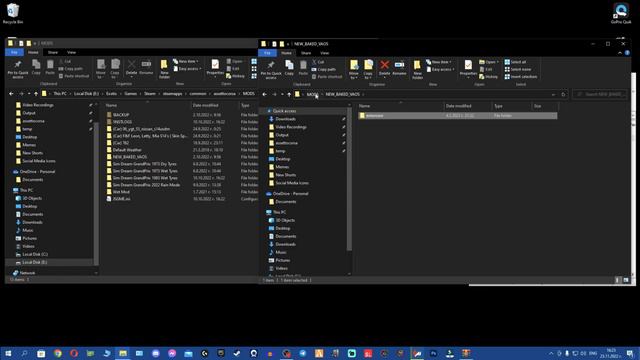Click Help icon in NEW_BAKED_VAOS window
640x360 pixels.
coord(627,53)
